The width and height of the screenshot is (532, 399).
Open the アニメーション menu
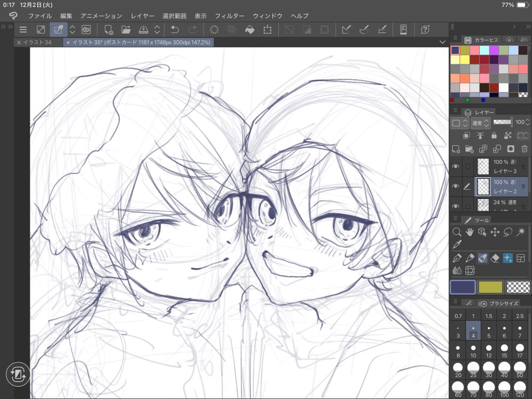click(x=101, y=16)
